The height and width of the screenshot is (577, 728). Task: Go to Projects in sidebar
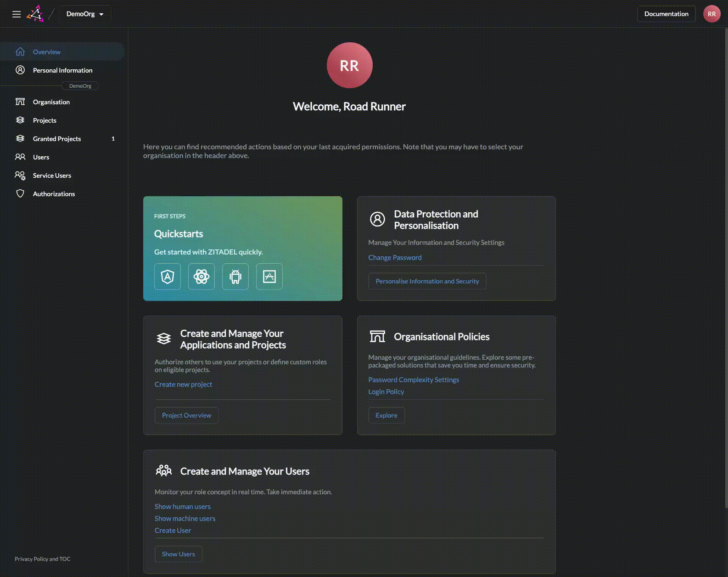pyautogui.click(x=45, y=120)
